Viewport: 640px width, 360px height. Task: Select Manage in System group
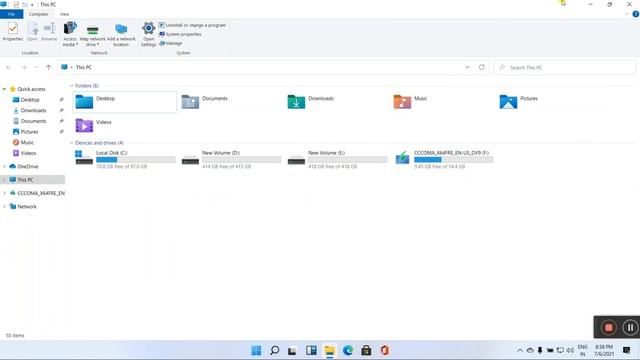171,43
